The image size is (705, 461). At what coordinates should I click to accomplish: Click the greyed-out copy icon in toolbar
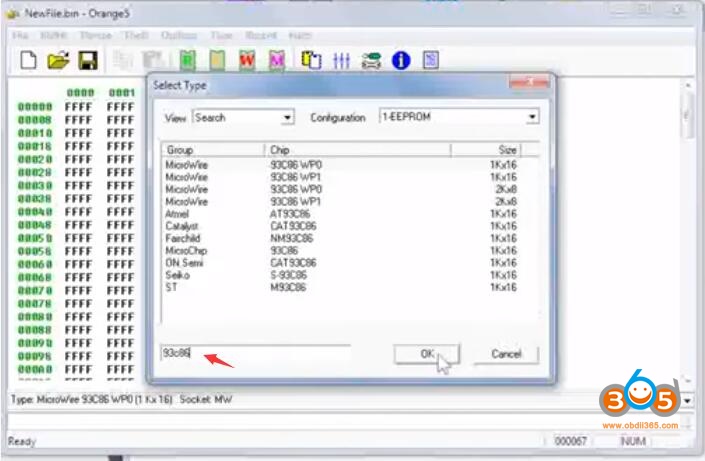(x=122, y=60)
